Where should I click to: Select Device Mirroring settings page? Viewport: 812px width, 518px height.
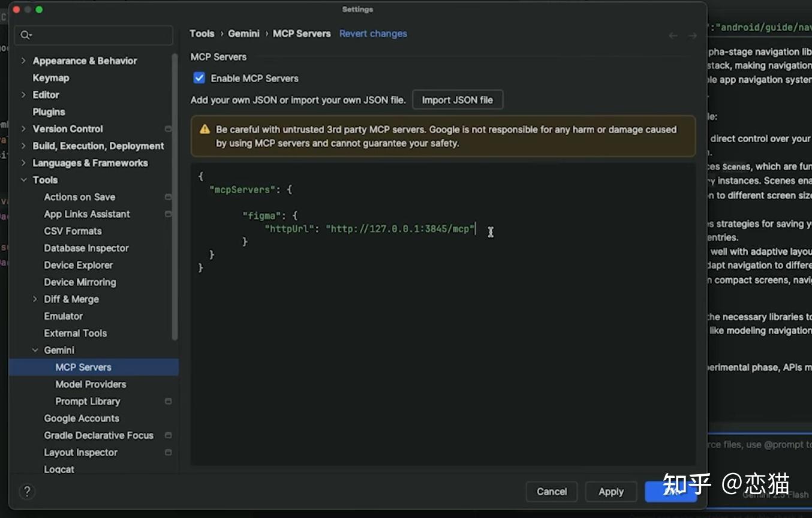[x=80, y=282]
